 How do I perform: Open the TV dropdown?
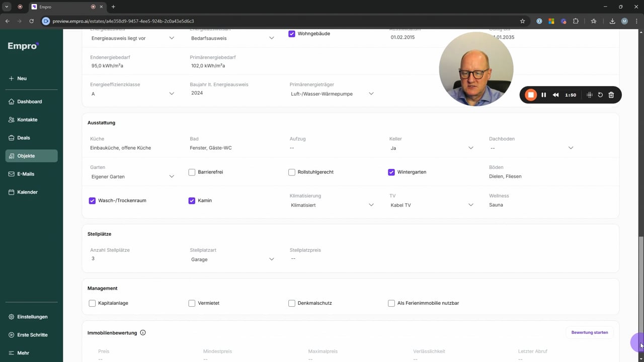pos(432,205)
